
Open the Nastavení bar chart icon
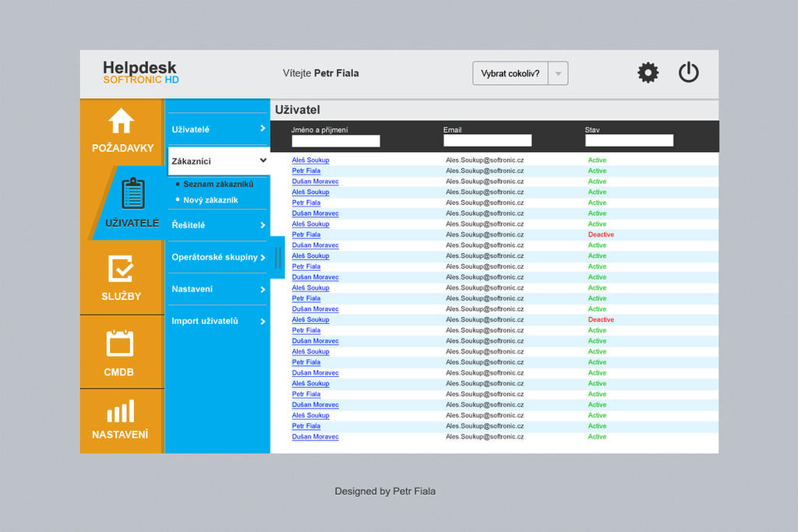[x=121, y=411]
